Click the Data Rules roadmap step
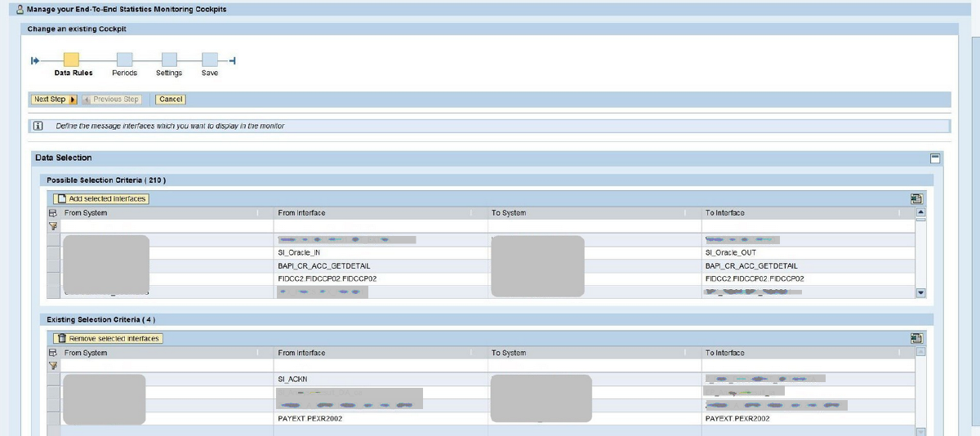 tap(71, 60)
